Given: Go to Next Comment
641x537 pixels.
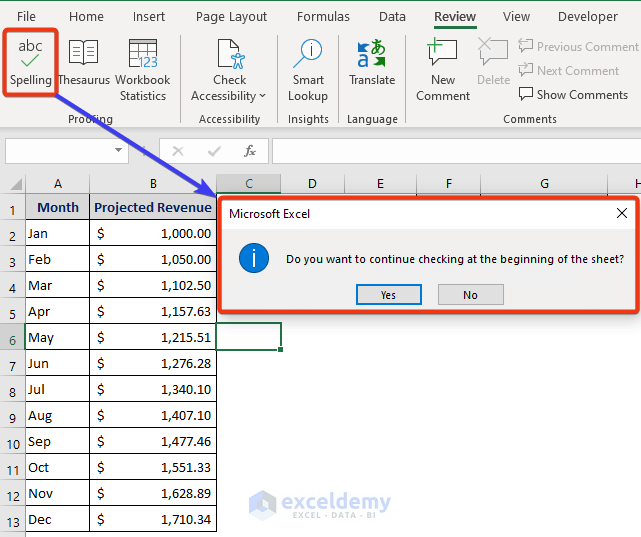Looking at the screenshot, I should point(568,70).
